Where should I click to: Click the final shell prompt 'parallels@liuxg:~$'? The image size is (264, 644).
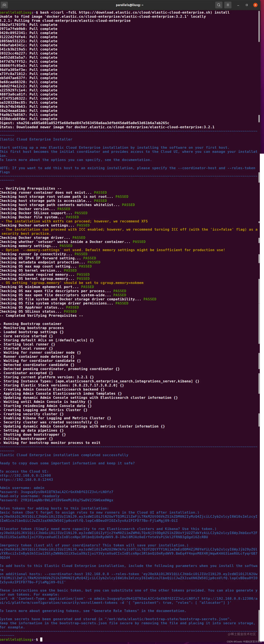(x=19, y=639)
